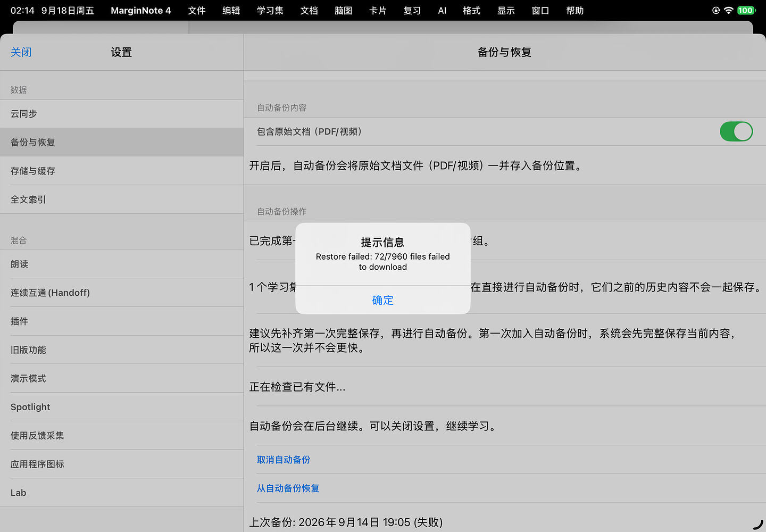Open 文档 menu in menu bar
Viewport: 766px width, 532px height.
[309, 10]
